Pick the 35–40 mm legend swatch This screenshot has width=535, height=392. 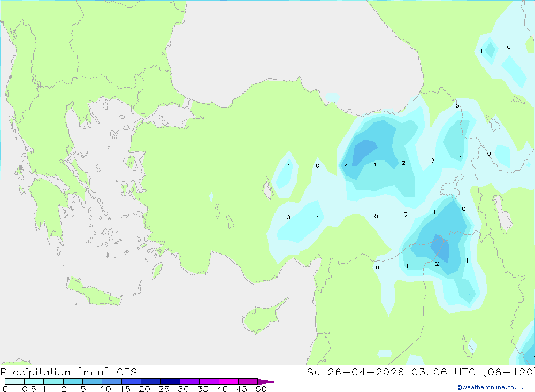[x=209, y=381]
